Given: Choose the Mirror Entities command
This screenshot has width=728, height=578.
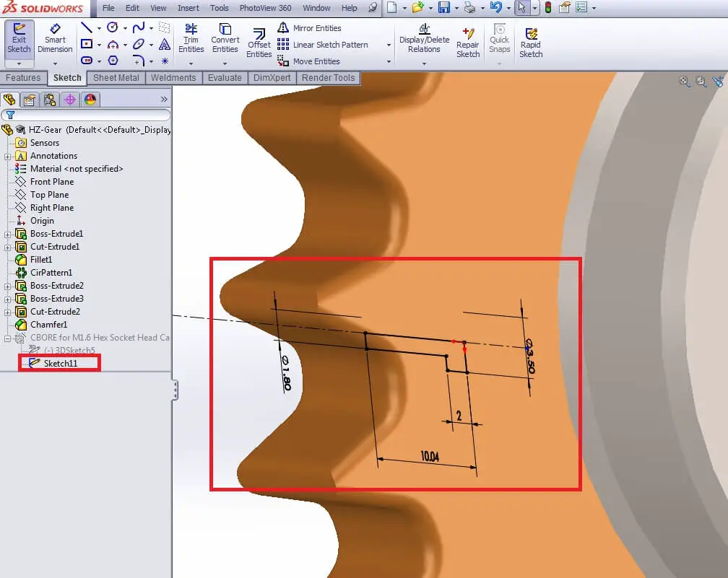Looking at the screenshot, I should (x=309, y=28).
